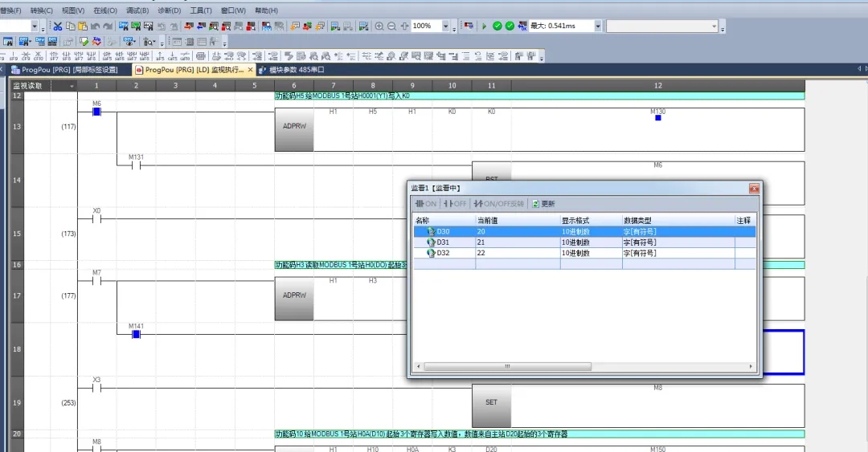Click the zoom in magnifier icon
The height and width of the screenshot is (452, 868).
[379, 26]
